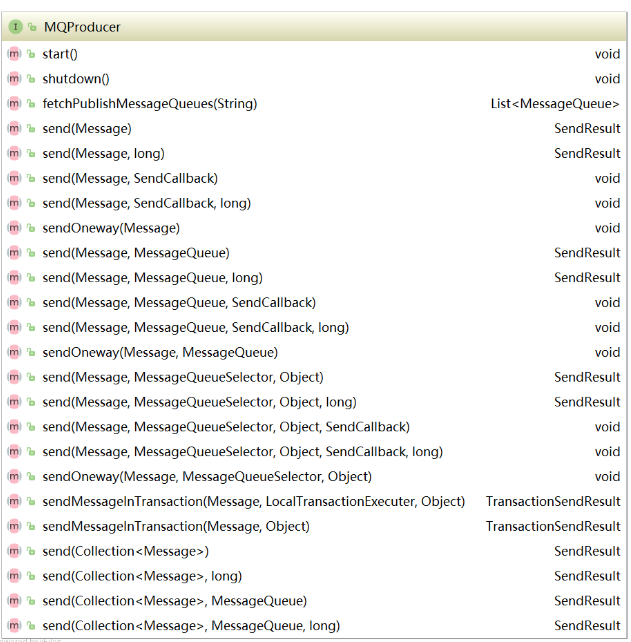Click TransactionSendResult of sendMessageInTransaction(Message, Object)

pyautogui.click(x=553, y=526)
